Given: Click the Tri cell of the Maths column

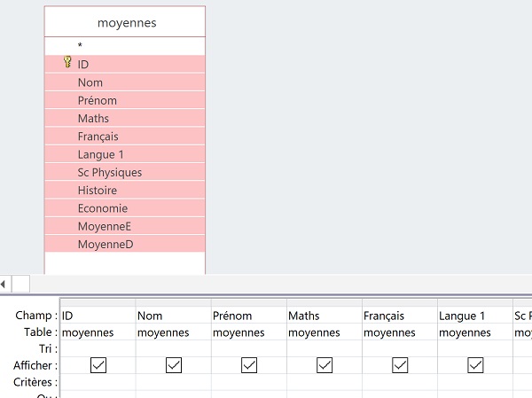Looking at the screenshot, I should (x=324, y=348).
